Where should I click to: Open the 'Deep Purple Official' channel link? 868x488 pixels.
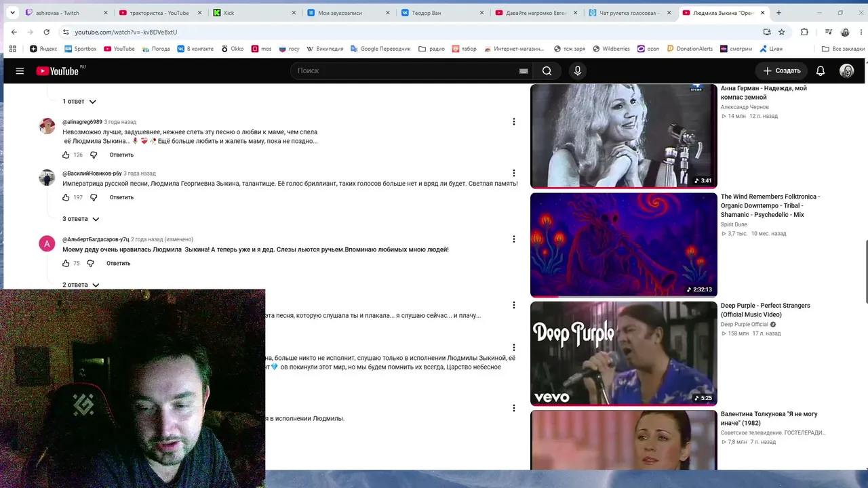(x=745, y=325)
